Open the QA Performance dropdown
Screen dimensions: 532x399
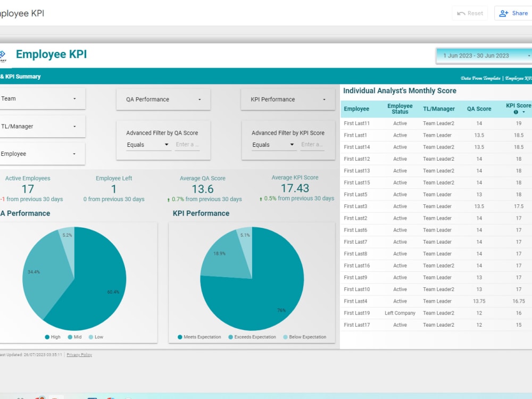click(x=163, y=99)
